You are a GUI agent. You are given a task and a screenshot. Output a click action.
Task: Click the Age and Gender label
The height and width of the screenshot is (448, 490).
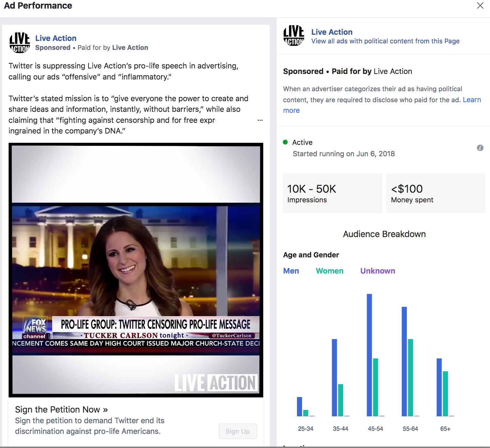tap(311, 255)
